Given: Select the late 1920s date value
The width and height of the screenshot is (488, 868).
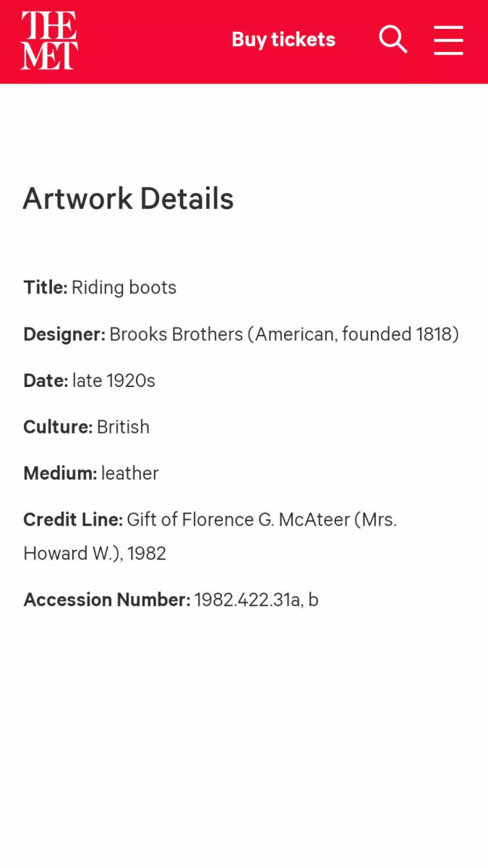Looking at the screenshot, I should (x=114, y=380).
